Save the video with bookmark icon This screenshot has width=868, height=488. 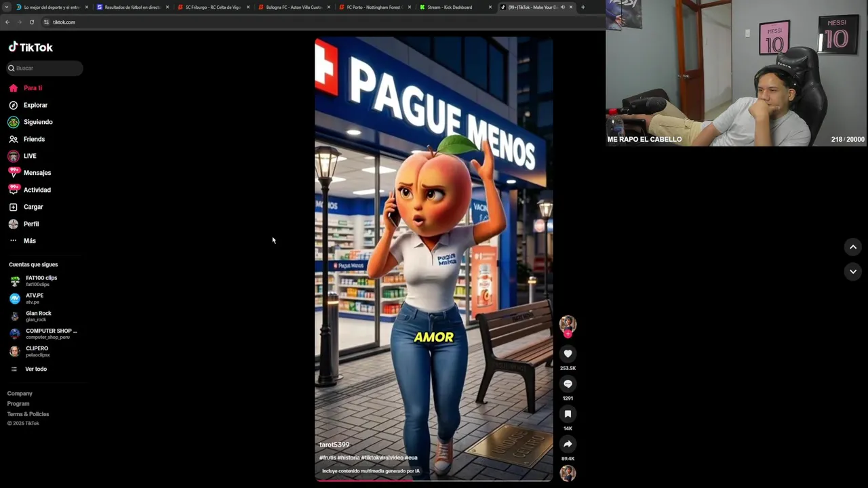(568, 414)
